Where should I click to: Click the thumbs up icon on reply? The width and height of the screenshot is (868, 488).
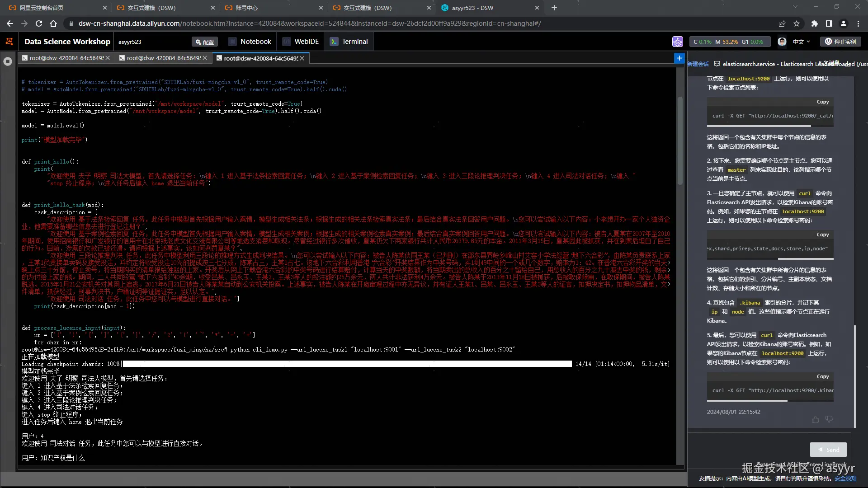point(815,419)
